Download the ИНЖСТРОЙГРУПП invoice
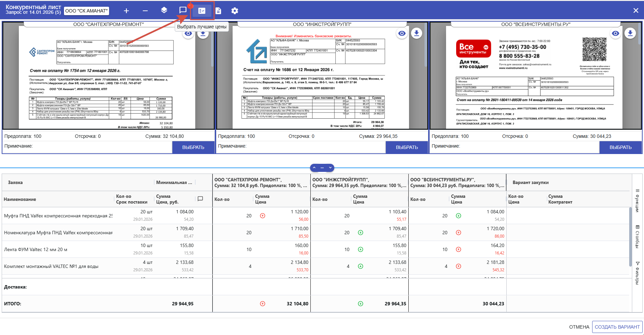This screenshot has height=335, width=644. coord(416,33)
